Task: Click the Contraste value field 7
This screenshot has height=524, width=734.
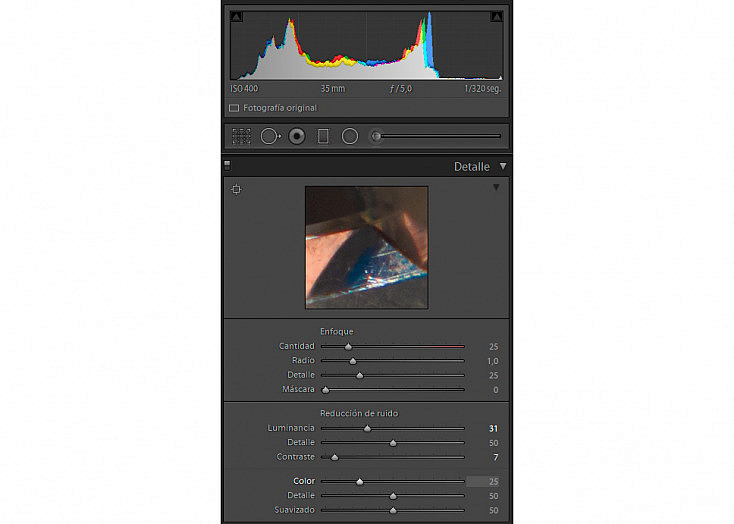Action: [496, 457]
